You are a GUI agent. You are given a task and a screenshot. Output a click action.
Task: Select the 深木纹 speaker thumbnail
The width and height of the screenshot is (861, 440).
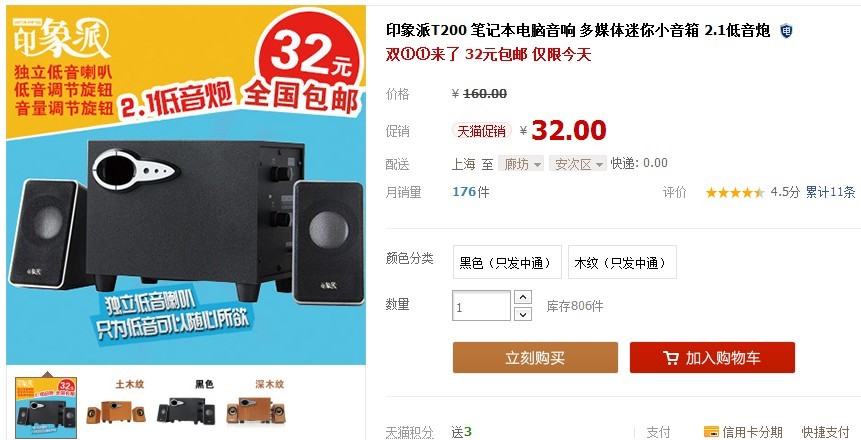(256, 407)
